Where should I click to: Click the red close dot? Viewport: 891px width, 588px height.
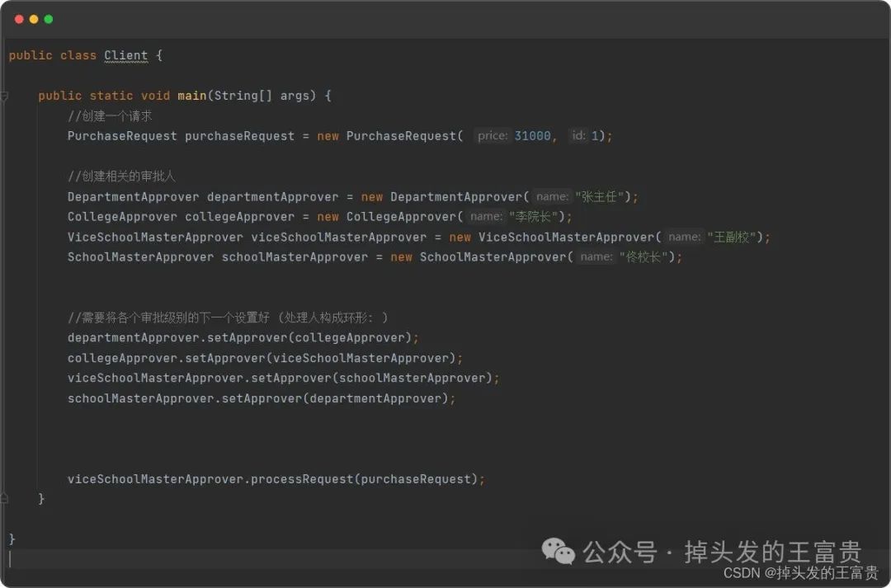coord(19,19)
